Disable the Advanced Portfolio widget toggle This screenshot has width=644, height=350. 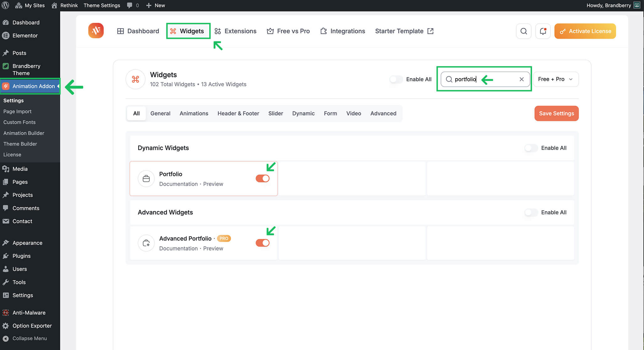262,243
